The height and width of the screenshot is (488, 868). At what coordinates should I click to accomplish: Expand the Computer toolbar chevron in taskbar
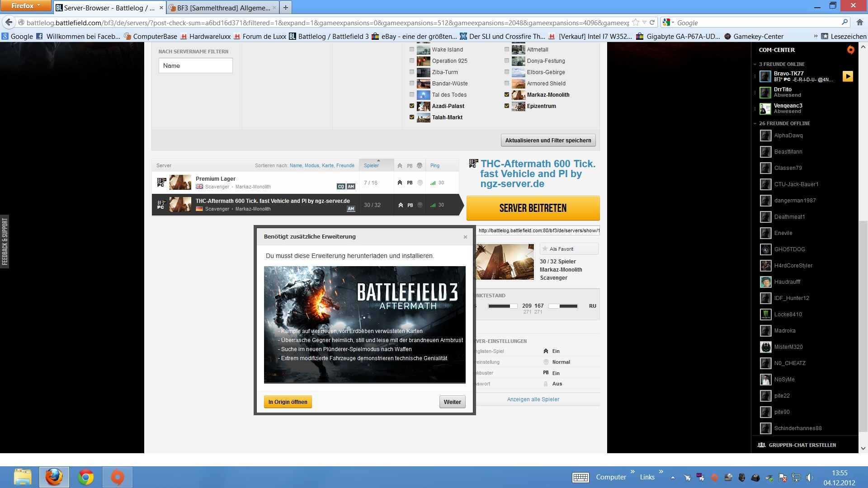632,472
